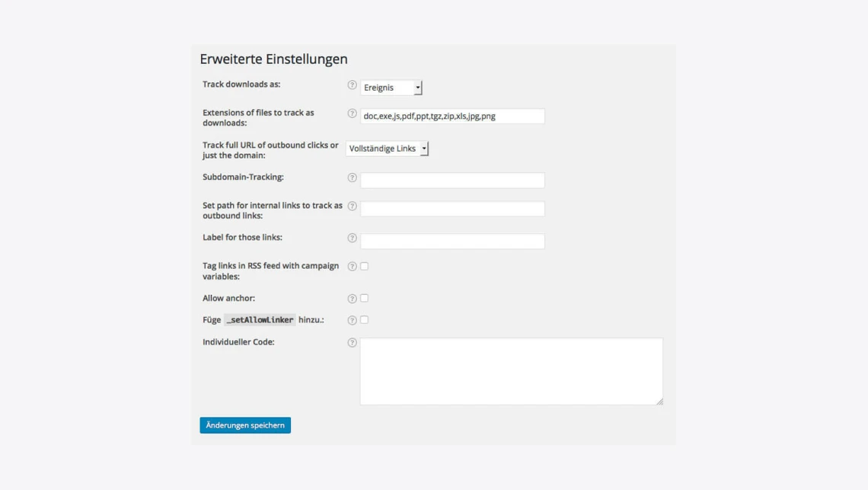868x490 pixels.
Task: Click help icon for RSS feed campaign variables
Action: click(x=352, y=266)
